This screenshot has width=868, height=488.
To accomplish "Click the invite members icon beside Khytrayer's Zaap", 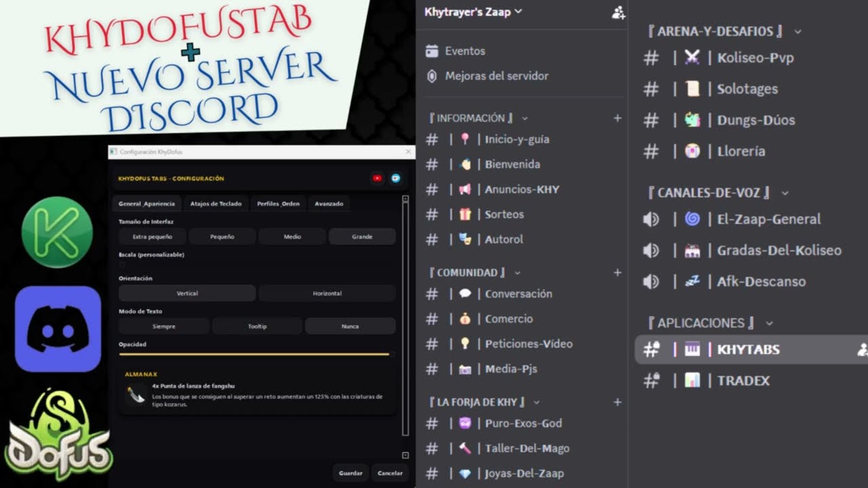I will click(x=618, y=12).
